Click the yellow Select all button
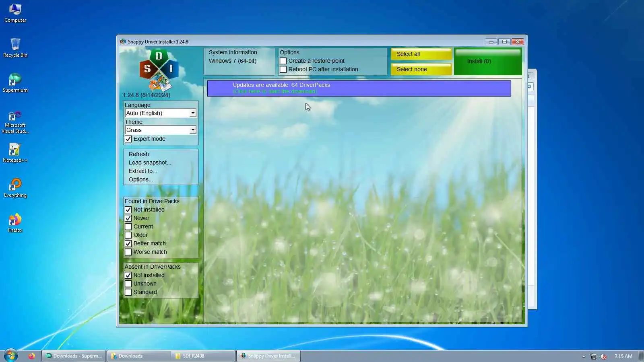The width and height of the screenshot is (644, 362). pos(421,54)
